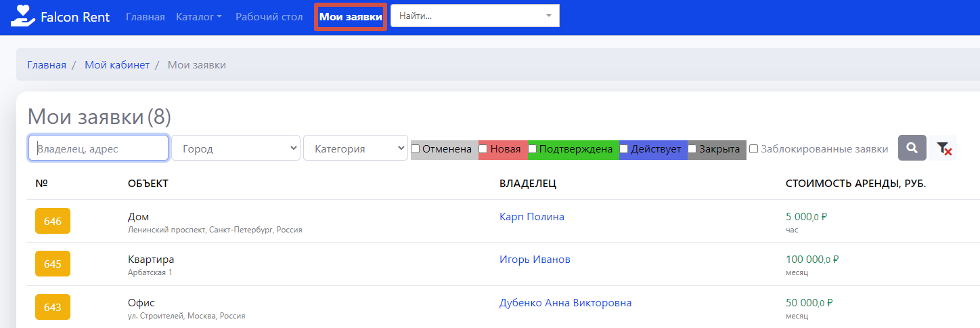Expand the Каталог menu
This screenshot has height=328, width=980.
click(x=198, y=17)
